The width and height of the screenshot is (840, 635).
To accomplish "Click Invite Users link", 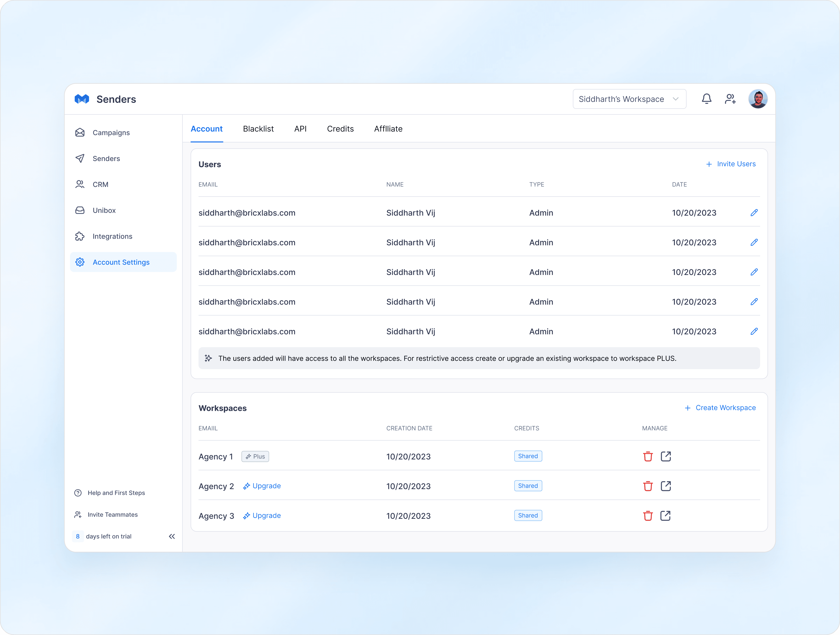I will [x=731, y=164].
